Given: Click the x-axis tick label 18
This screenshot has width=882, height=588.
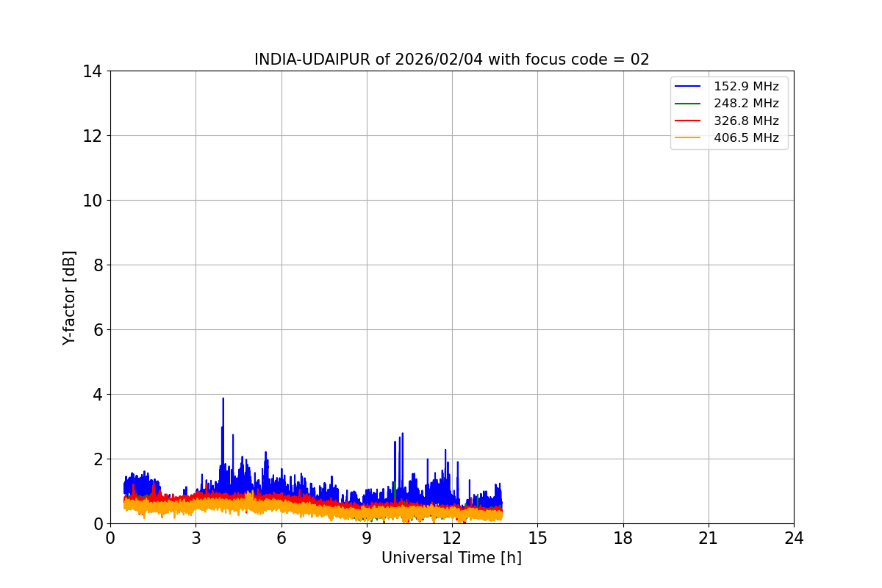Looking at the screenshot, I should (623, 538).
